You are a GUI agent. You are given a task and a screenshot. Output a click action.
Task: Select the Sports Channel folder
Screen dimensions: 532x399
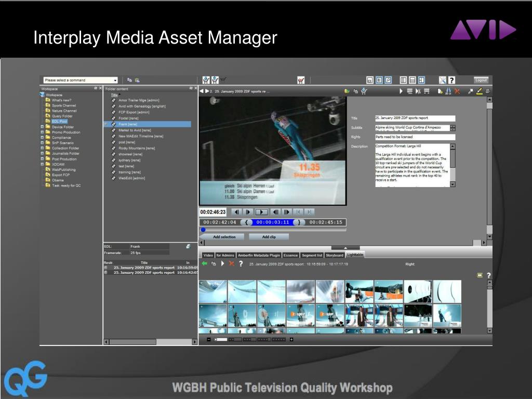[64, 105]
